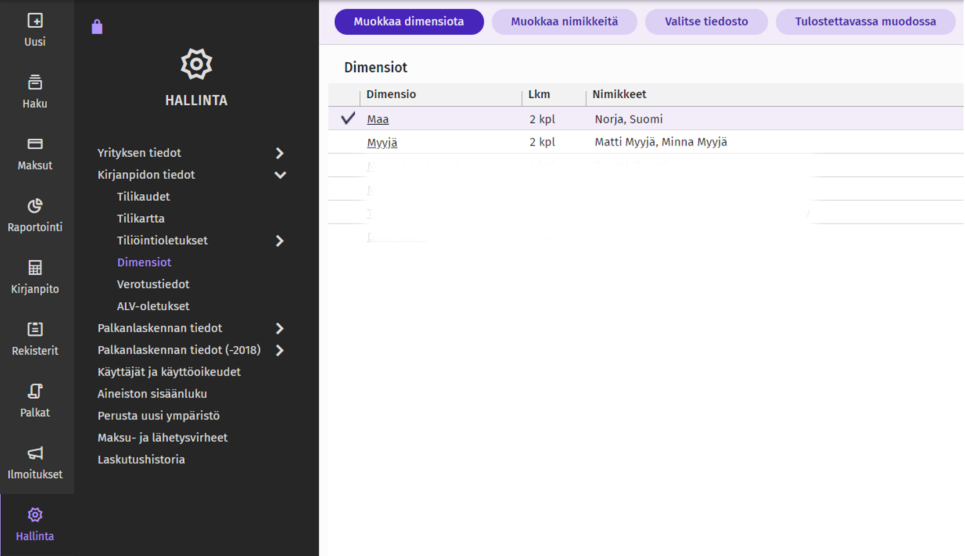Click the large Hallinta gear header icon
This screenshot has width=965, height=556.
click(196, 64)
